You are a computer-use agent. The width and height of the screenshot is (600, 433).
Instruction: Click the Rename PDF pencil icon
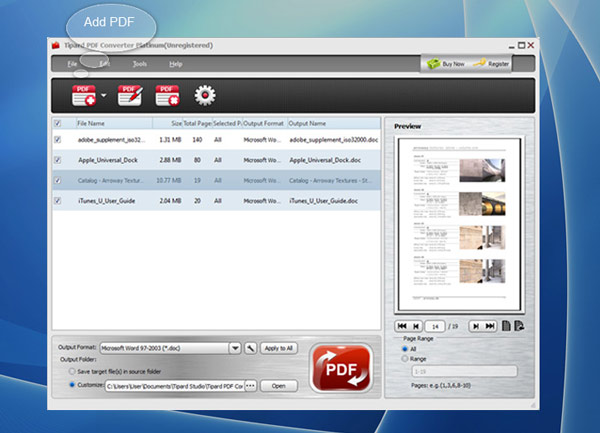point(130,95)
